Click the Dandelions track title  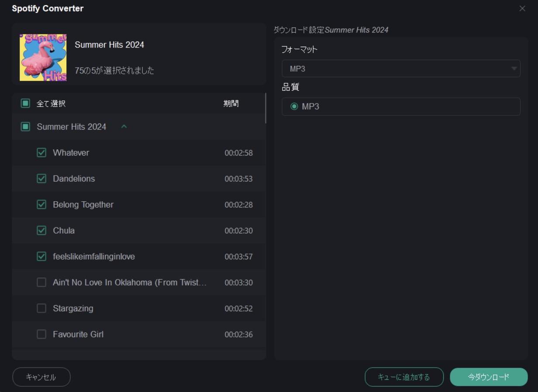(x=74, y=179)
